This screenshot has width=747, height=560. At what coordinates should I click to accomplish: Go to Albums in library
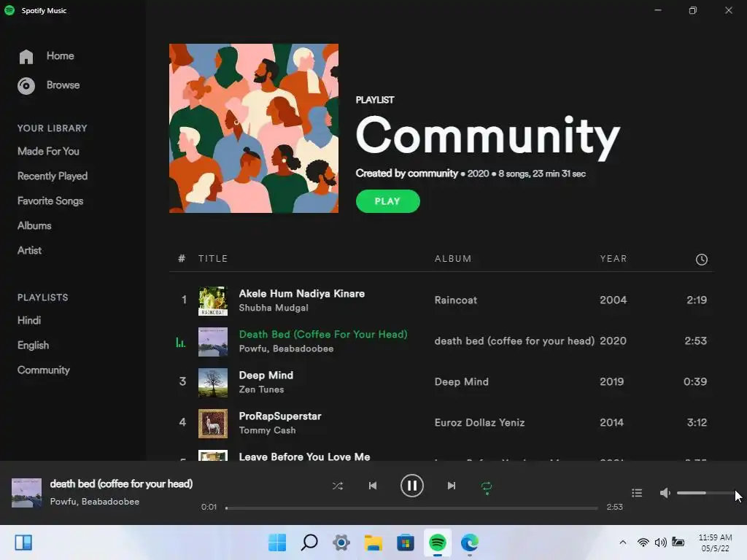(x=34, y=225)
